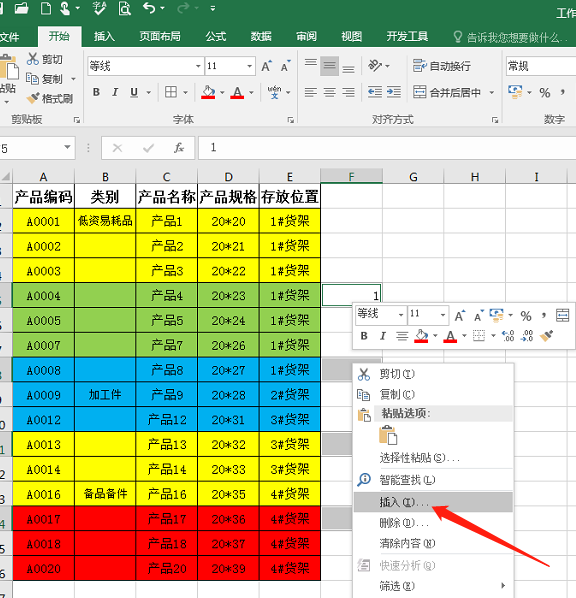This screenshot has width=576, height=598.
Task: Open the 公式 tab
Action: 216,37
